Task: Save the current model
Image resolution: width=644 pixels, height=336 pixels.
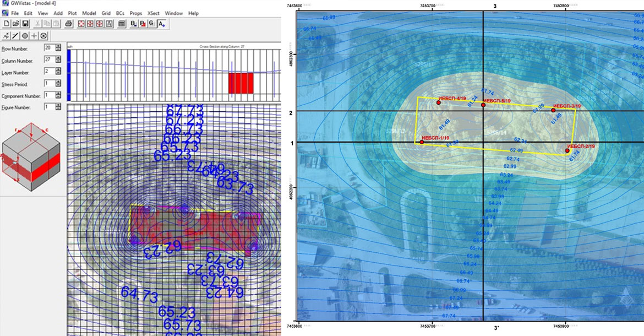Action: point(25,24)
